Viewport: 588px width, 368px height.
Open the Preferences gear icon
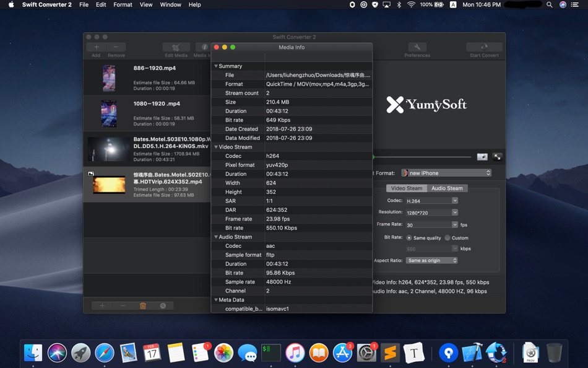(x=417, y=46)
